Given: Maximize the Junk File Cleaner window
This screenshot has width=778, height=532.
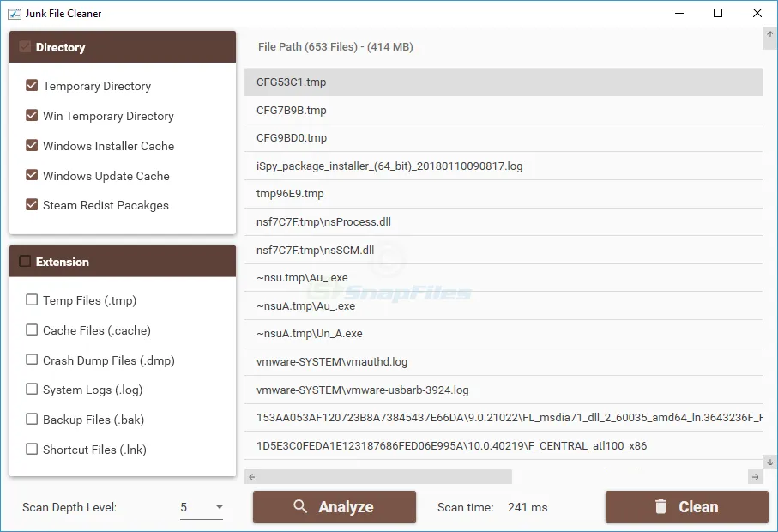Looking at the screenshot, I should pyautogui.click(x=717, y=13).
